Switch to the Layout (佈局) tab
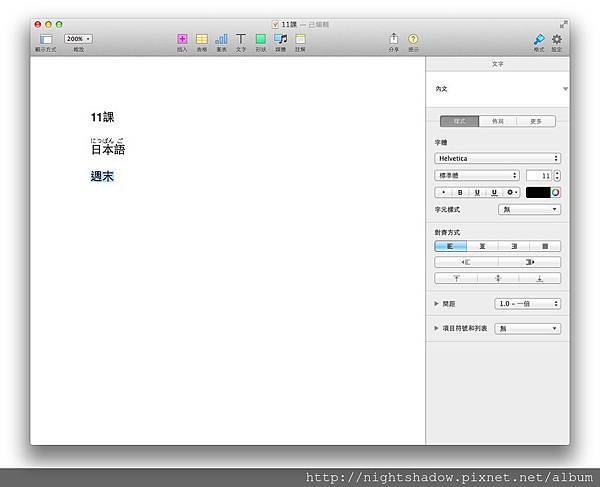Viewport: 600px width, 487px height. click(497, 121)
